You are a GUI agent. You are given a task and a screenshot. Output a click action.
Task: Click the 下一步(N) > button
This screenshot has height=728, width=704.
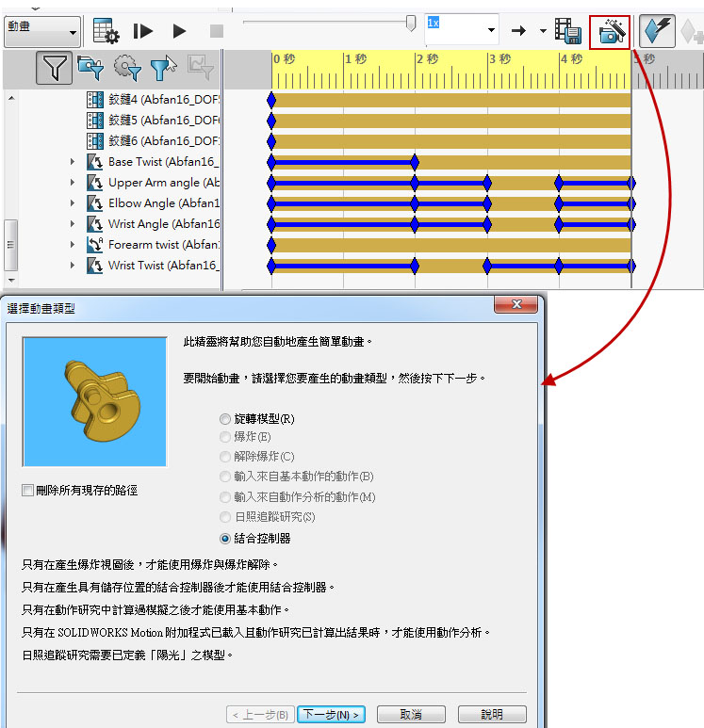click(x=331, y=715)
